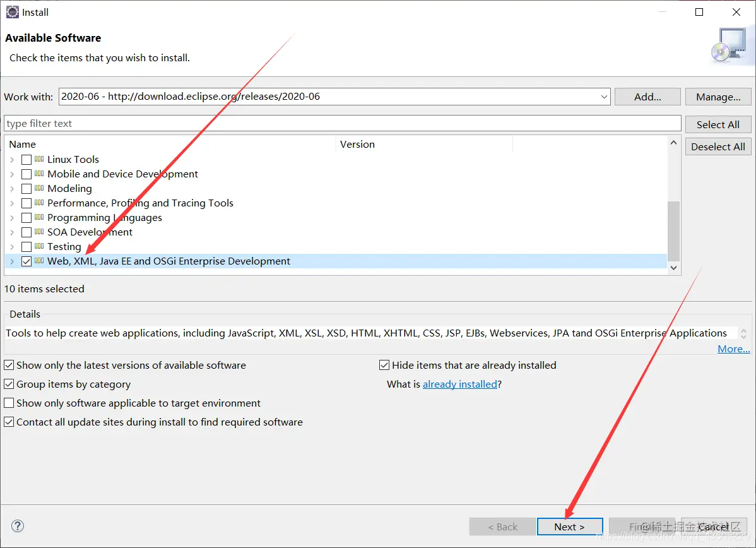
Task: Check the Mobile and Device Development checkbox
Action: [x=27, y=174]
